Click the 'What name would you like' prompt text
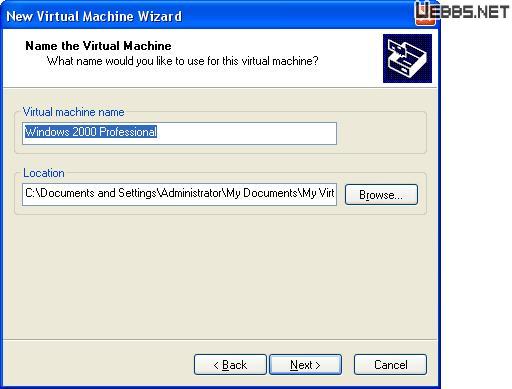 tap(183, 61)
